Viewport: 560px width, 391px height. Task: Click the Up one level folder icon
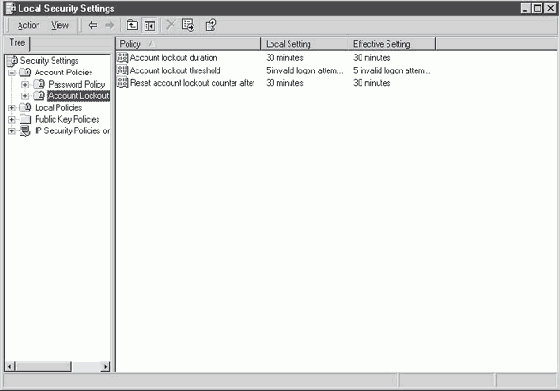[x=132, y=25]
